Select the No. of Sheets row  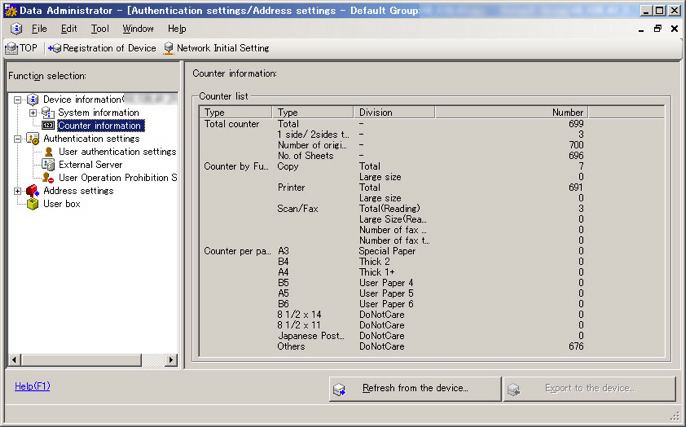click(394, 156)
